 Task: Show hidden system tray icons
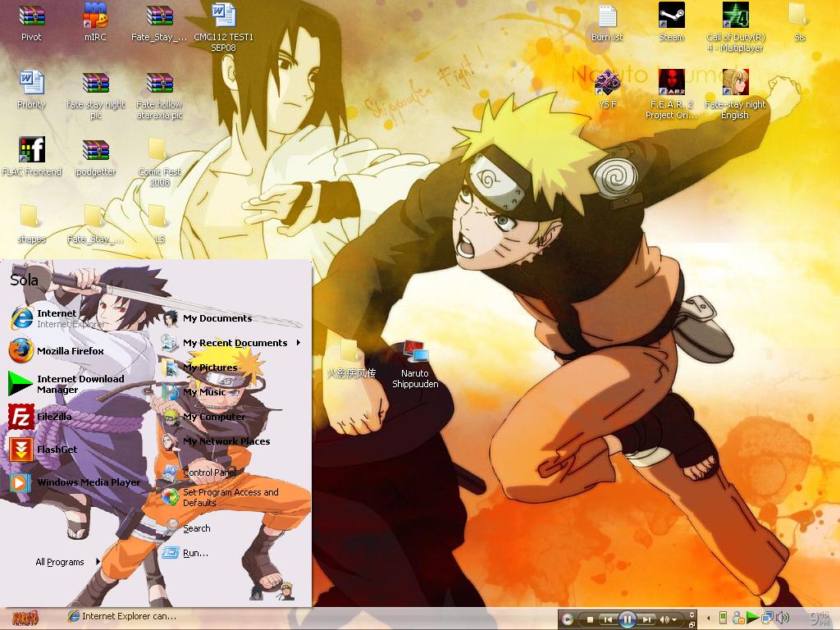click(x=708, y=619)
